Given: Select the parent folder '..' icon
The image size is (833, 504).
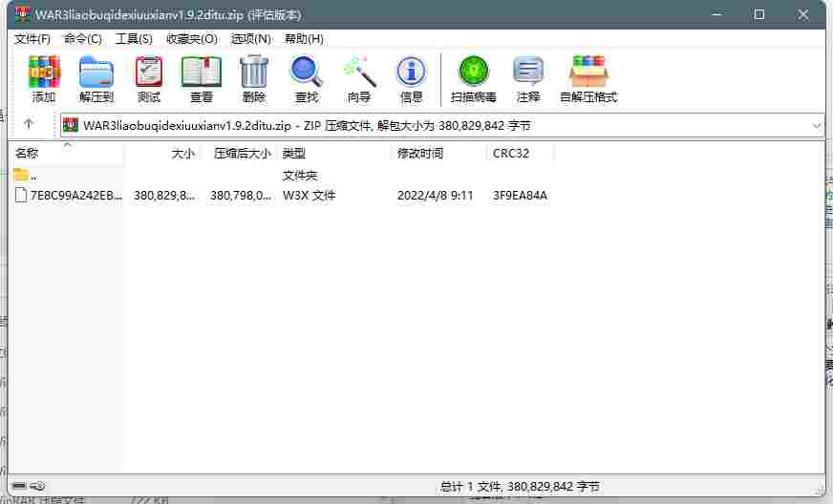Looking at the screenshot, I should pos(21,174).
